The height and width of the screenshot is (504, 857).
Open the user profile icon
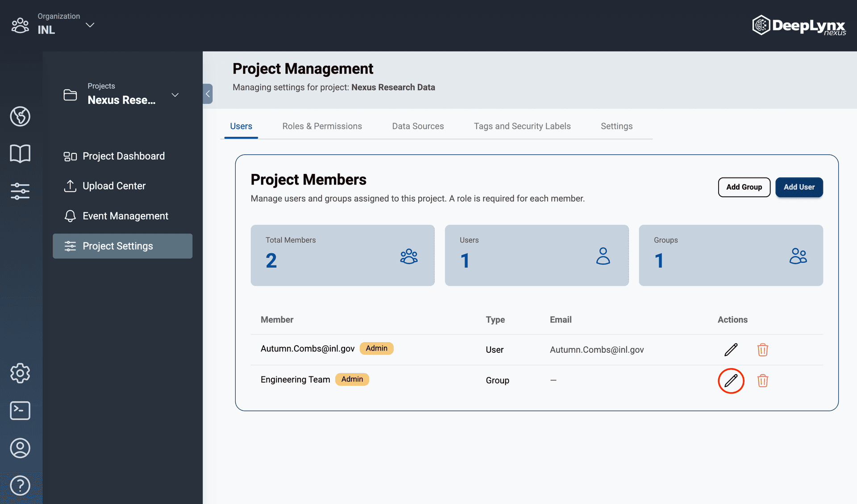20,448
